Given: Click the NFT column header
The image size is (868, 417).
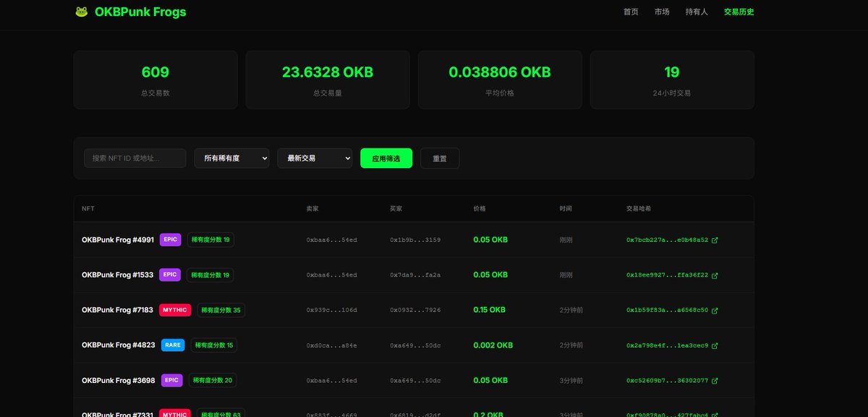Looking at the screenshot, I should [88, 208].
